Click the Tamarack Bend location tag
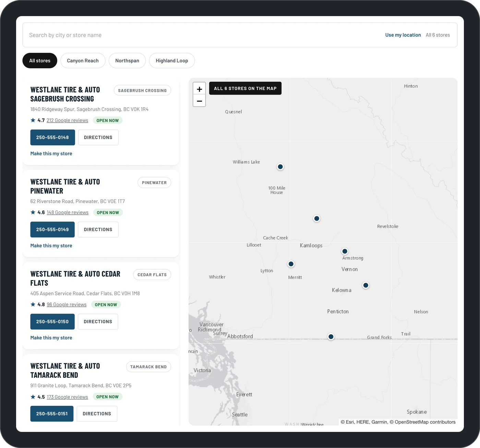 [x=148, y=367]
